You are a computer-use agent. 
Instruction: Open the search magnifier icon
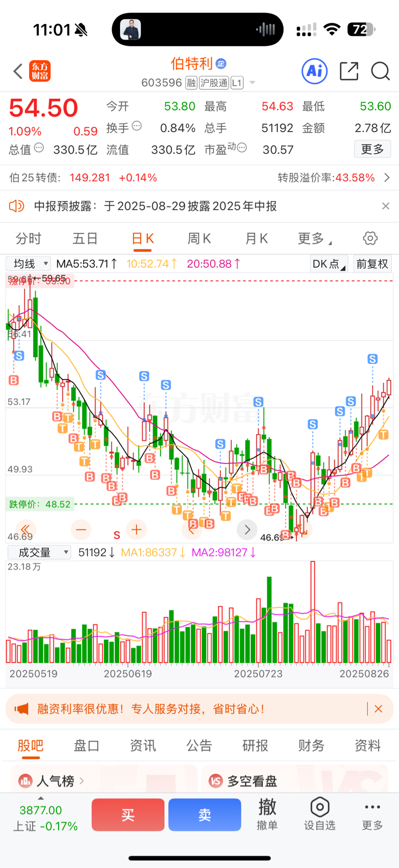click(380, 71)
